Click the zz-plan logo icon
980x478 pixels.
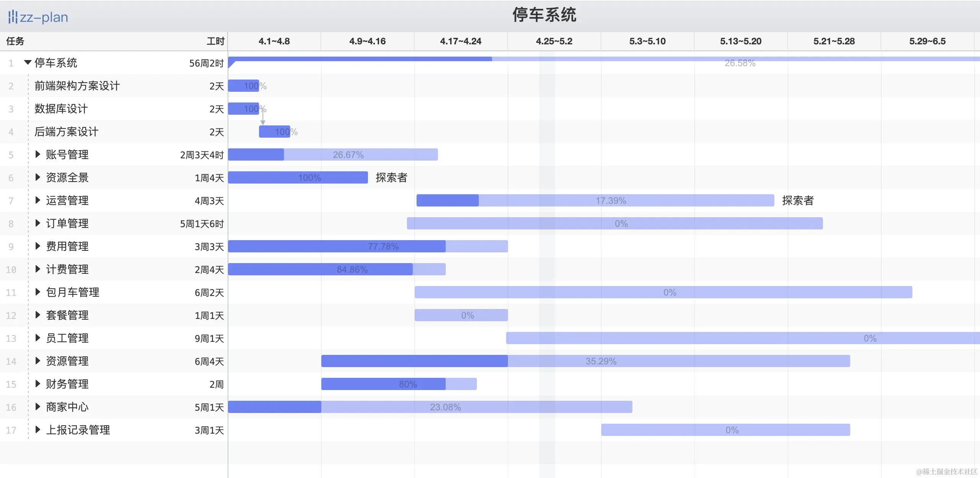pos(13,17)
